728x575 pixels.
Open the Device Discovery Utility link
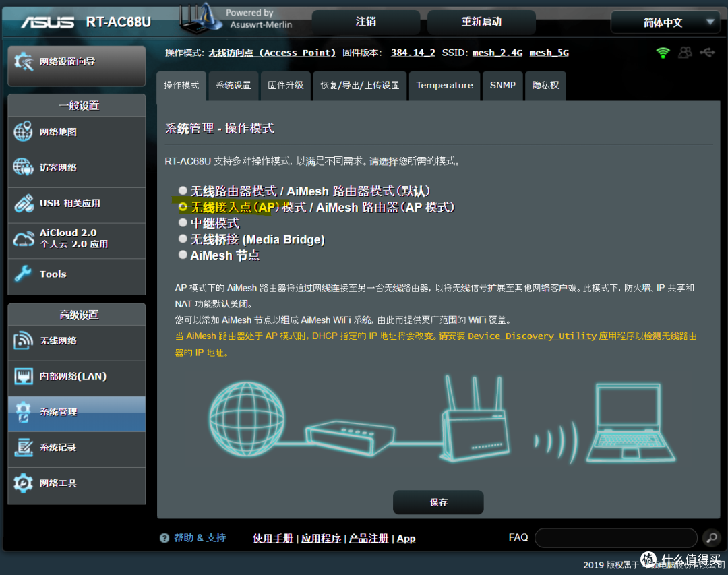click(x=532, y=336)
